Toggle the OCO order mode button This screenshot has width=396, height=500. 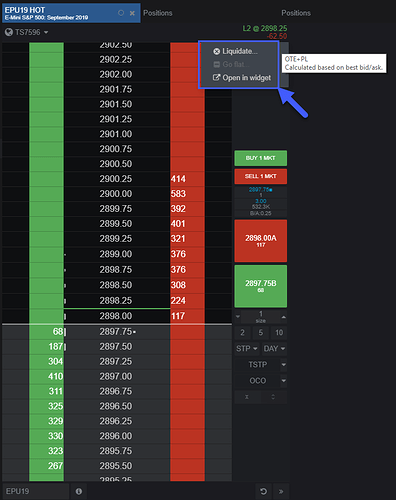tap(257, 381)
